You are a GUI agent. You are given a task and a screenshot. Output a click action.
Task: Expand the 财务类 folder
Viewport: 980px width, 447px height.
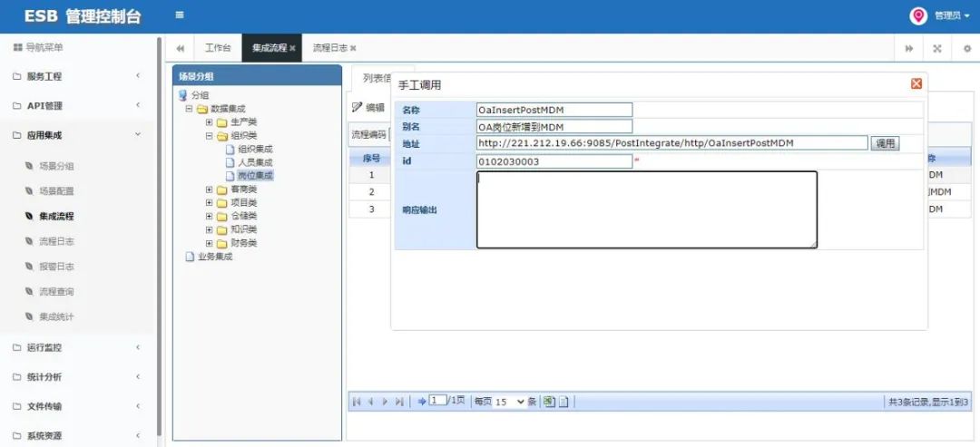(209, 243)
